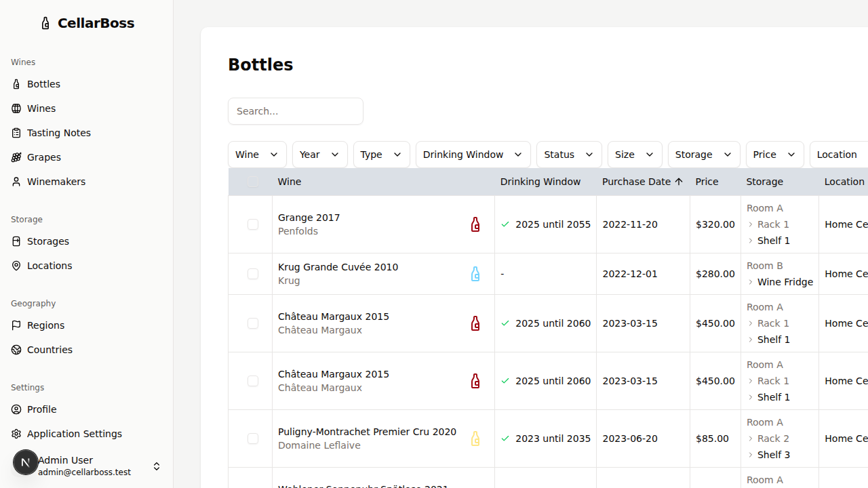The image size is (868, 488).
Task: Check the Puligny-Montrachet row checkbox
Action: click(x=253, y=439)
